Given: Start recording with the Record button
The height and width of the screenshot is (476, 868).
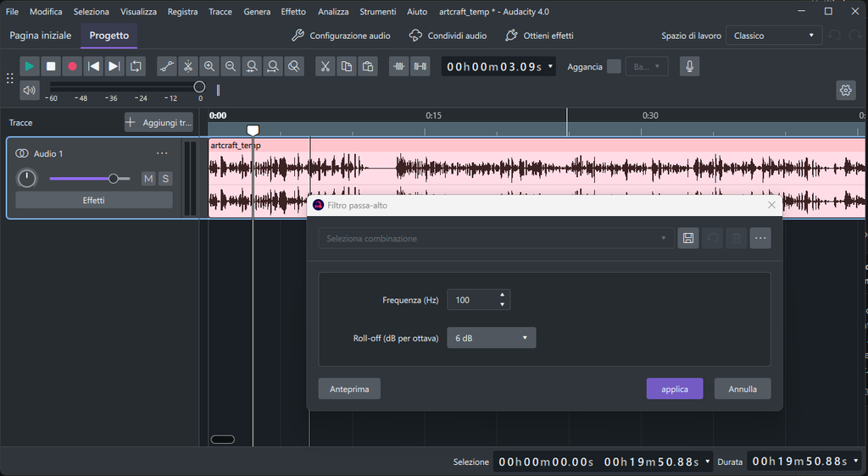Looking at the screenshot, I should click(x=72, y=66).
